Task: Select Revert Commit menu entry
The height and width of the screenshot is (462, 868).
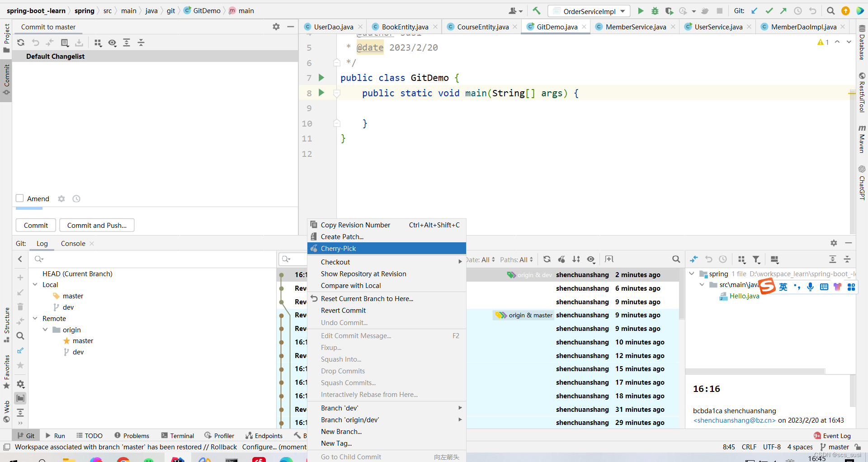Action: click(x=387, y=310)
